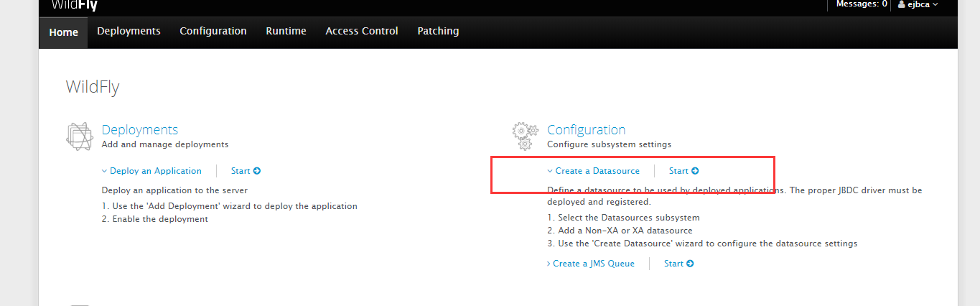Collapse the Create a Datasource section
Viewport: 980px width, 306px height.
[593, 171]
